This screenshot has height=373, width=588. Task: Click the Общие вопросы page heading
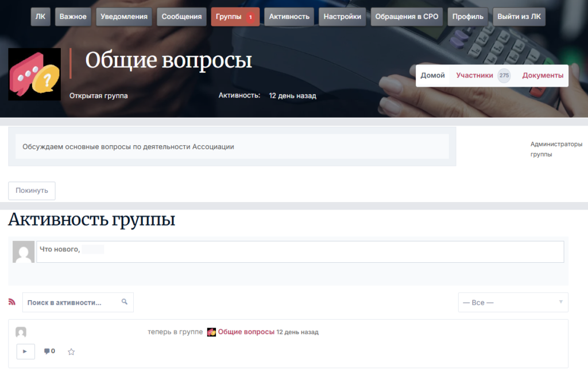click(169, 60)
